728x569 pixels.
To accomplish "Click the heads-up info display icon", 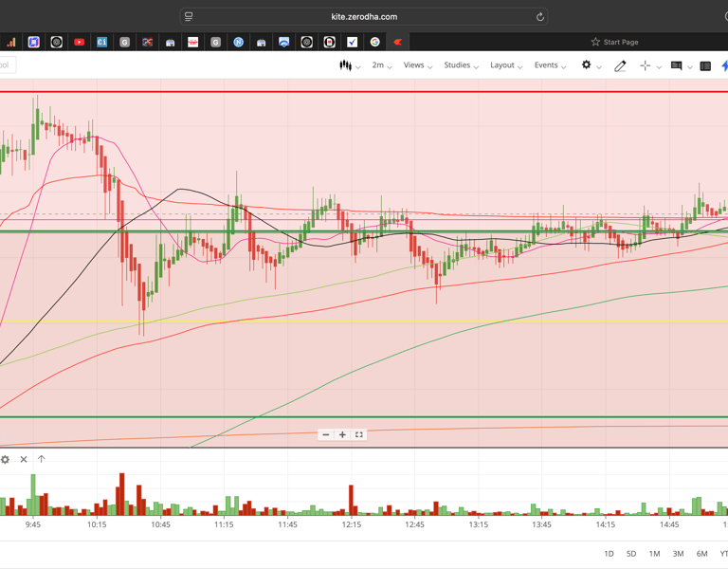I will point(676,65).
